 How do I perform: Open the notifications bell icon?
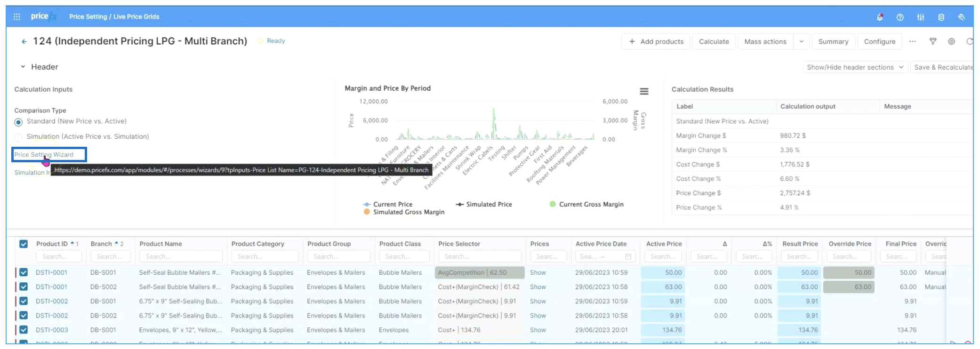point(879,17)
